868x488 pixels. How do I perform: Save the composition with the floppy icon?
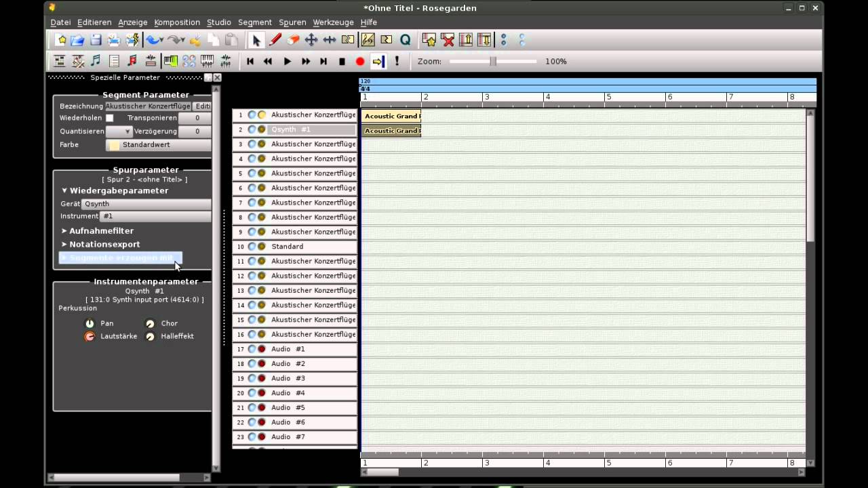click(x=96, y=40)
